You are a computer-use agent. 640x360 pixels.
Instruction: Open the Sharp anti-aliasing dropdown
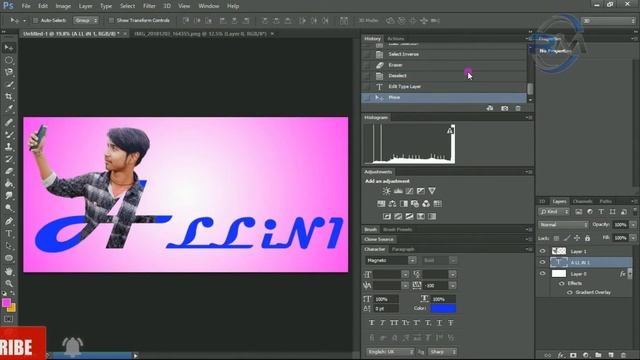442,352
